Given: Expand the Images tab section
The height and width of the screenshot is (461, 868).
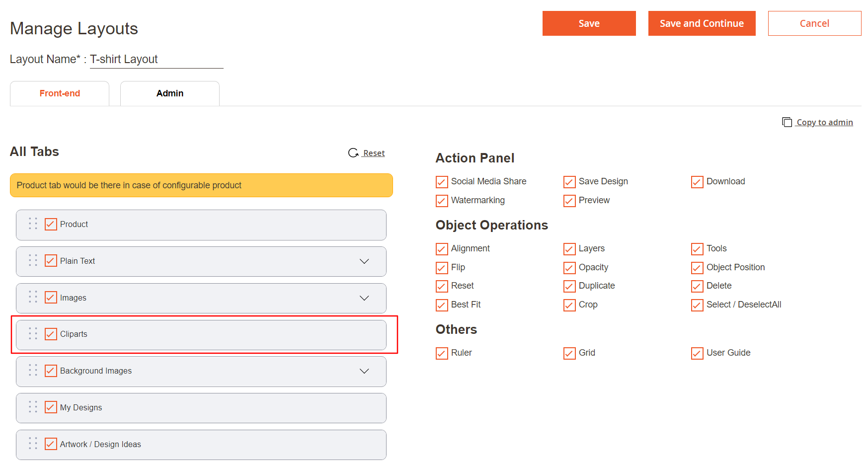Looking at the screenshot, I should 364,298.
